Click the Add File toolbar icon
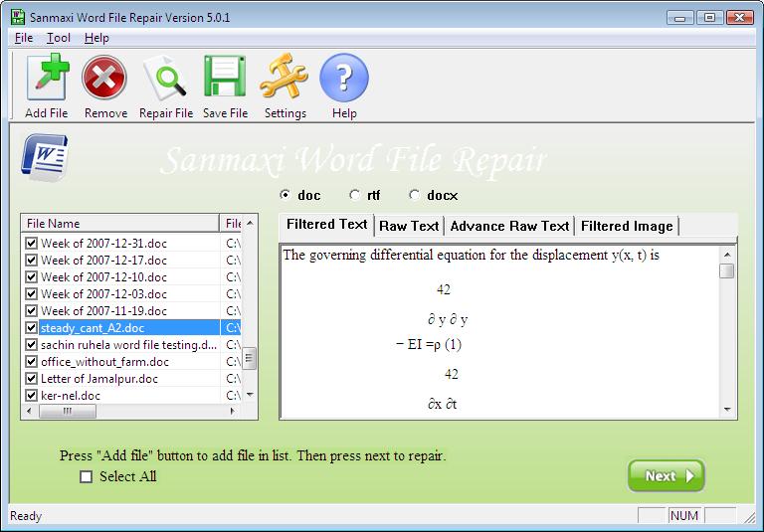The image size is (764, 532). 47,77
